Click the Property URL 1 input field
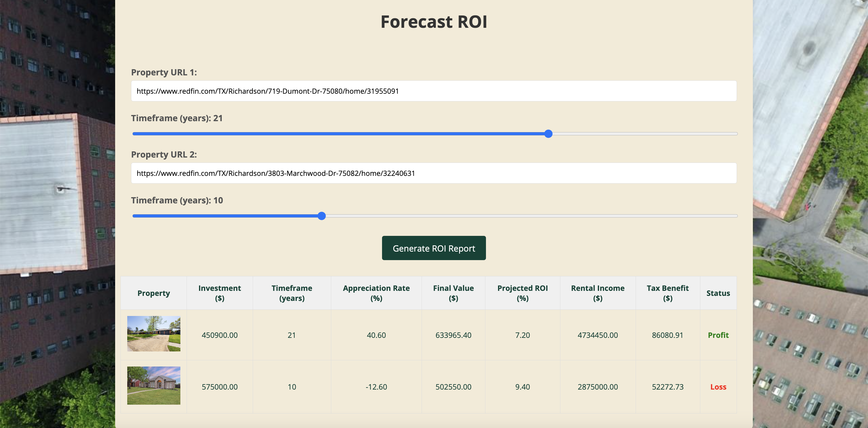Screen dimensions: 868x428 click(434, 91)
